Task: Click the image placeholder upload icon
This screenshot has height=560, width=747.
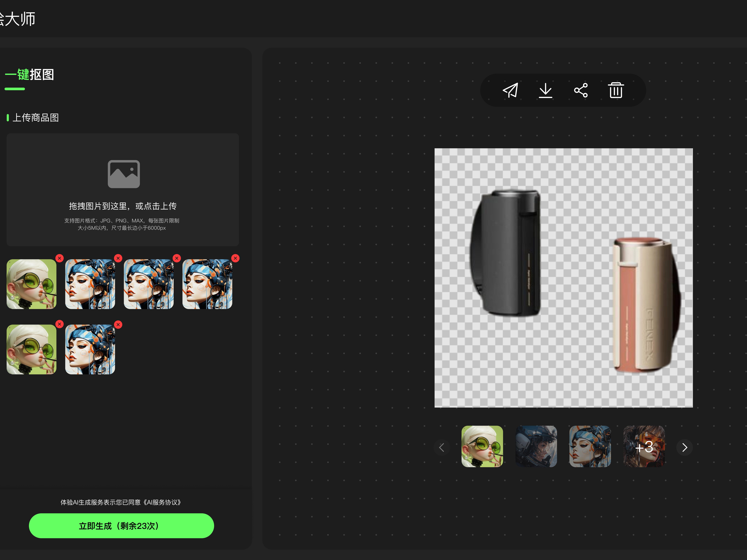Action: (124, 174)
